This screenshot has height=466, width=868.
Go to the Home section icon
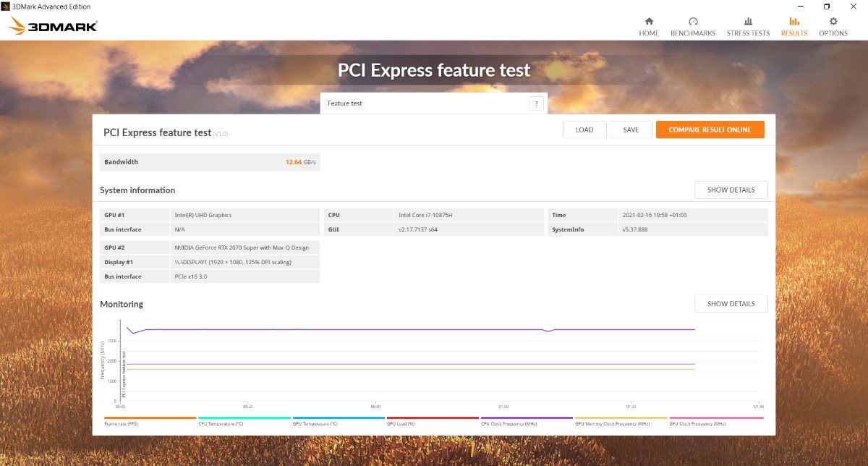click(x=649, y=22)
